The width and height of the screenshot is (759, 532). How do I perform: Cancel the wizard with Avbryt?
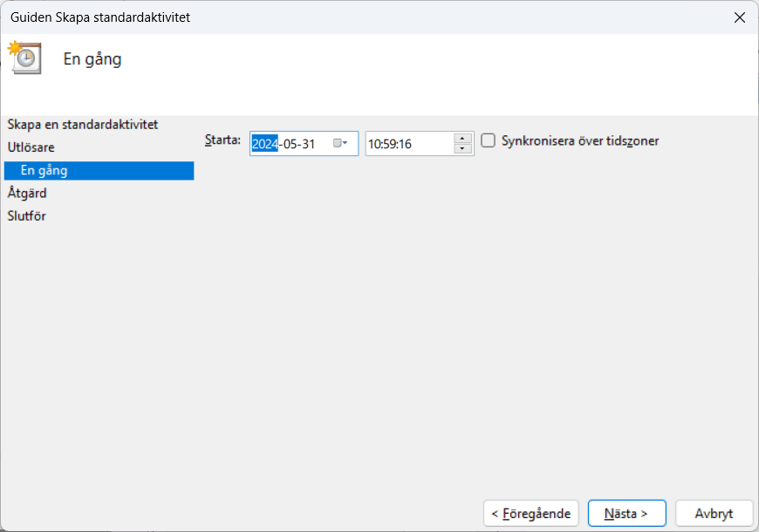pyautogui.click(x=714, y=514)
